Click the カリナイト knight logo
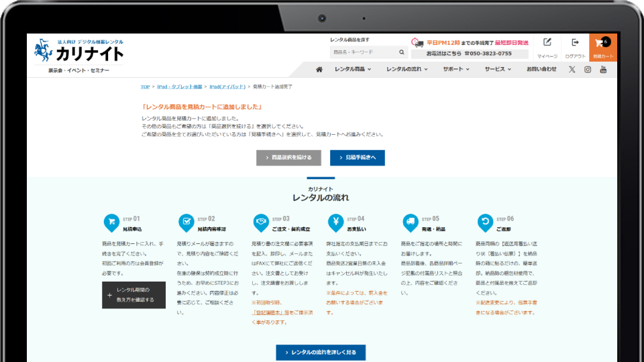 click(44, 51)
